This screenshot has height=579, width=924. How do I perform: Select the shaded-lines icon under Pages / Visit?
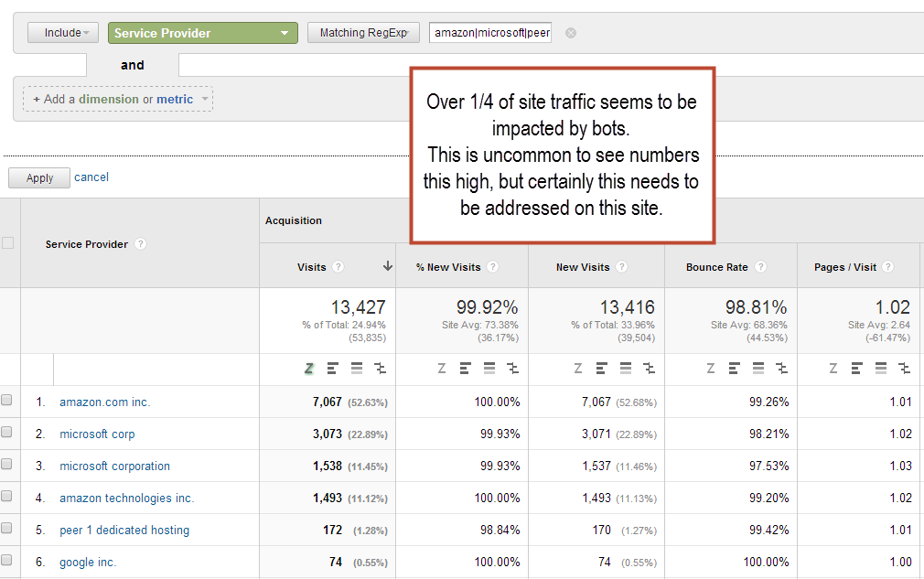(x=881, y=369)
